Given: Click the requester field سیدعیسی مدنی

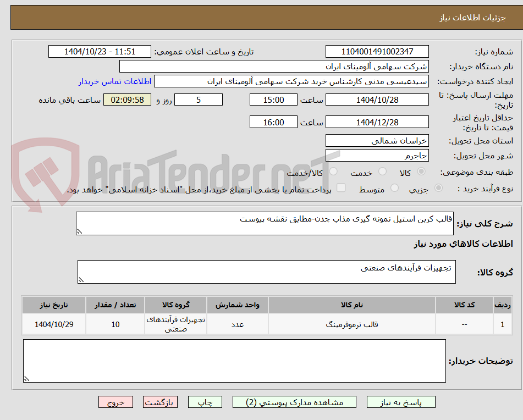Looking at the screenshot, I should [291, 81].
